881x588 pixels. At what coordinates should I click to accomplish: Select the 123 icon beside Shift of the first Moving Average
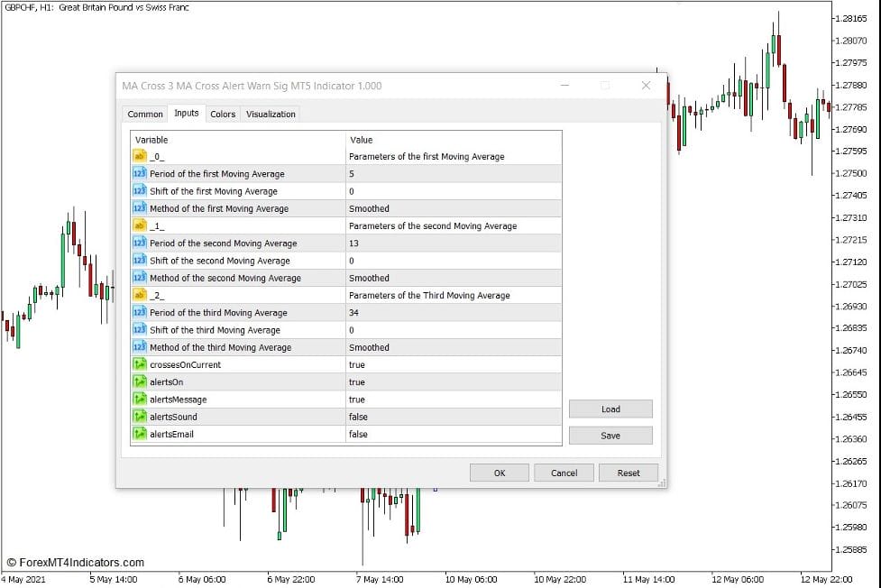tap(142, 190)
